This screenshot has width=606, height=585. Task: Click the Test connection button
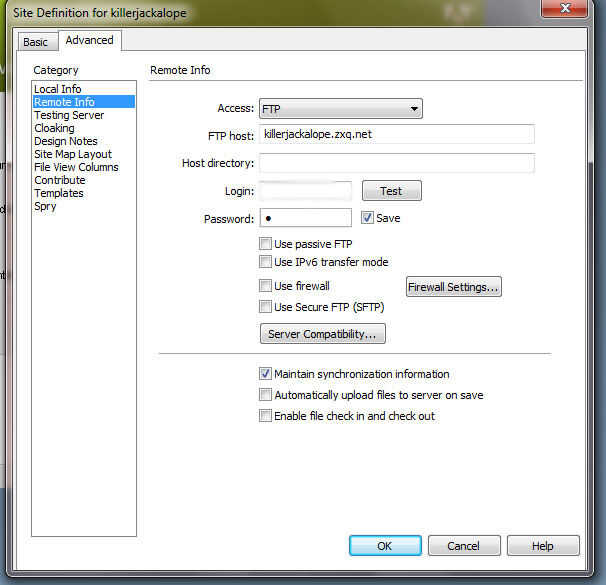tap(392, 191)
